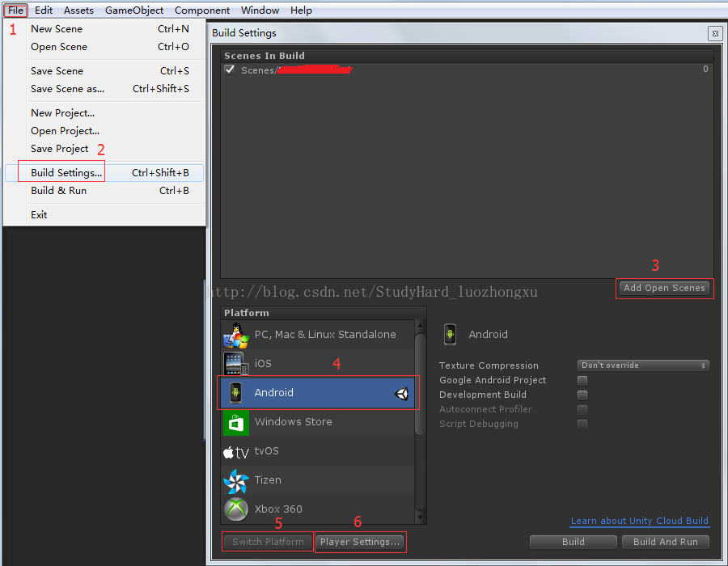Viewport: 728px width, 566px height.
Task: Click the PC, Mac & Linux Standalone platform icon
Action: (236, 335)
